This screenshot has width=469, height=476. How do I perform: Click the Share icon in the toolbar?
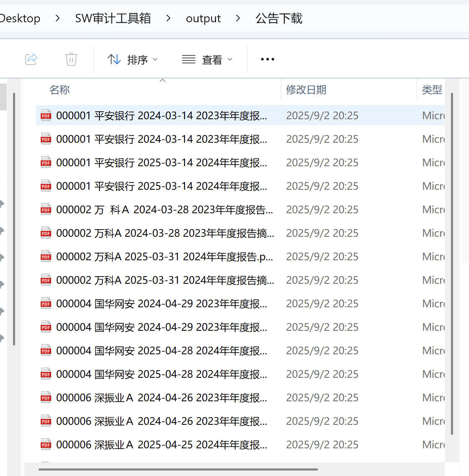[x=31, y=59]
